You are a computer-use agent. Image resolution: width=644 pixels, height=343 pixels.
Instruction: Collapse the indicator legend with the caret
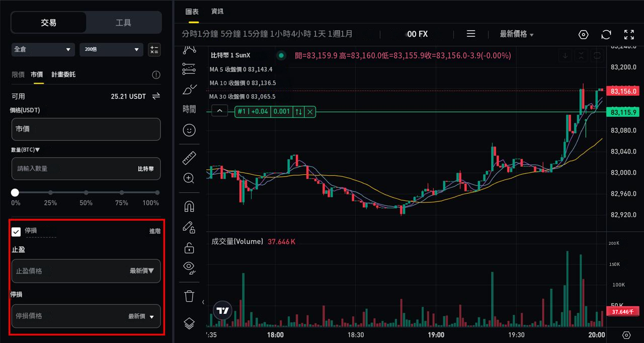coord(220,111)
